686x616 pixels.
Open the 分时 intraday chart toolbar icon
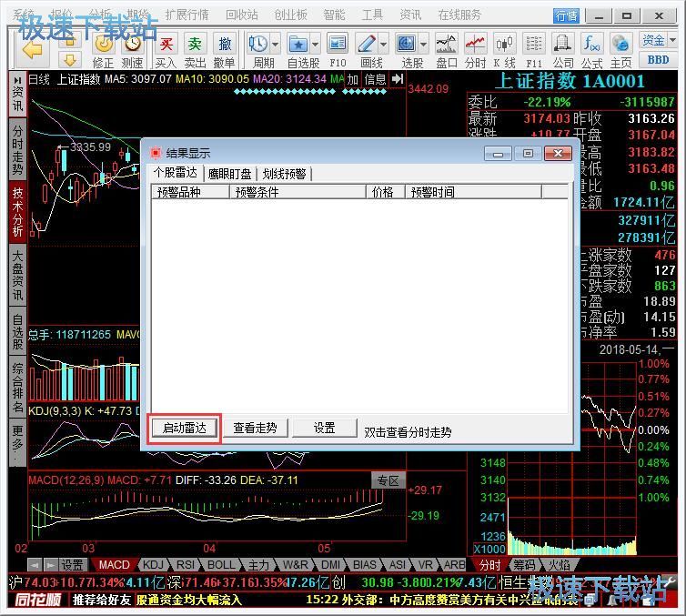click(475, 48)
